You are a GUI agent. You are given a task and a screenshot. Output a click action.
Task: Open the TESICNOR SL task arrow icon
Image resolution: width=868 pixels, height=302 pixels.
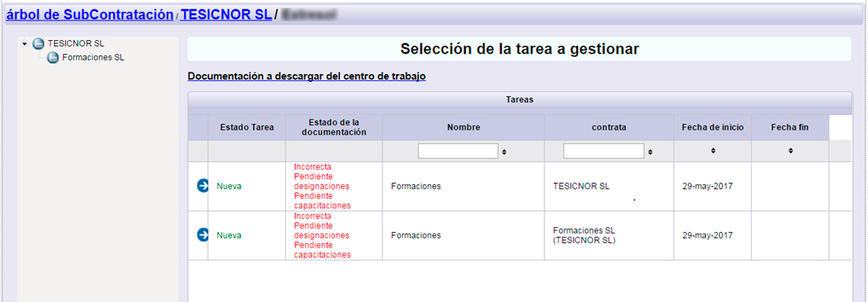pyautogui.click(x=203, y=186)
